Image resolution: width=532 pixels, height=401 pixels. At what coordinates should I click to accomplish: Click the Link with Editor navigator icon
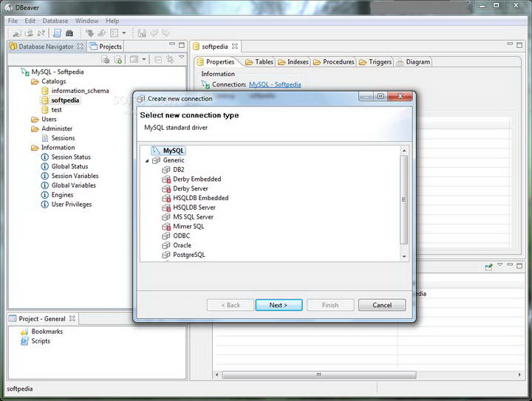(x=170, y=59)
